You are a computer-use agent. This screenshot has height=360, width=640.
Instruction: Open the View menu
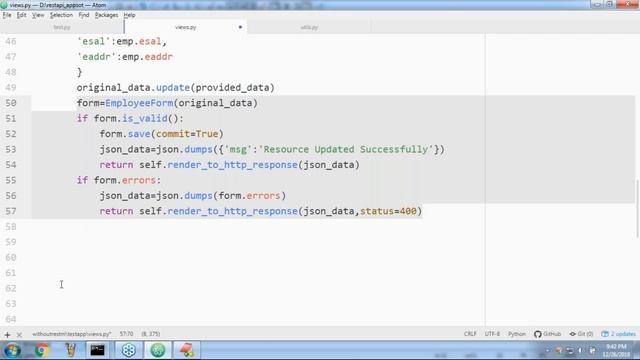[38, 15]
